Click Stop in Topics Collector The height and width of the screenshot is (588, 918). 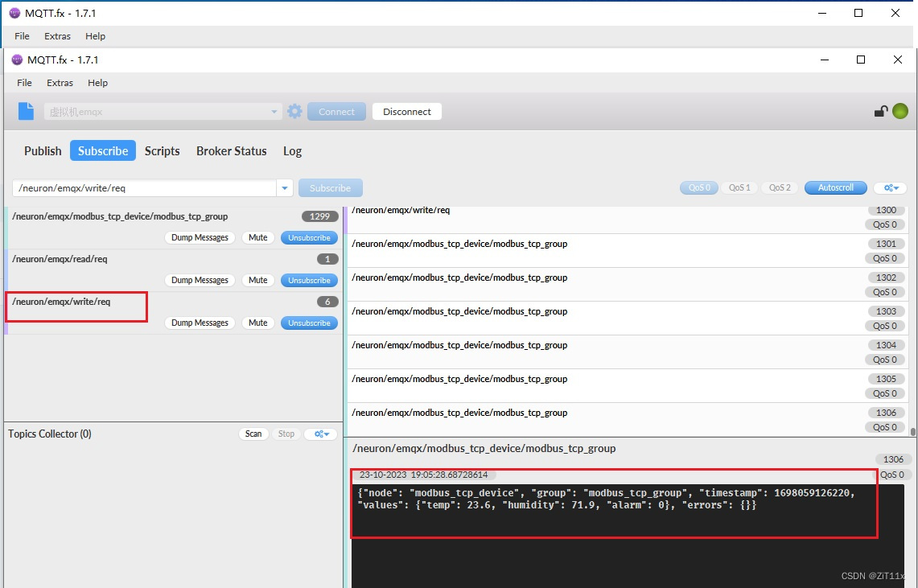pos(286,434)
